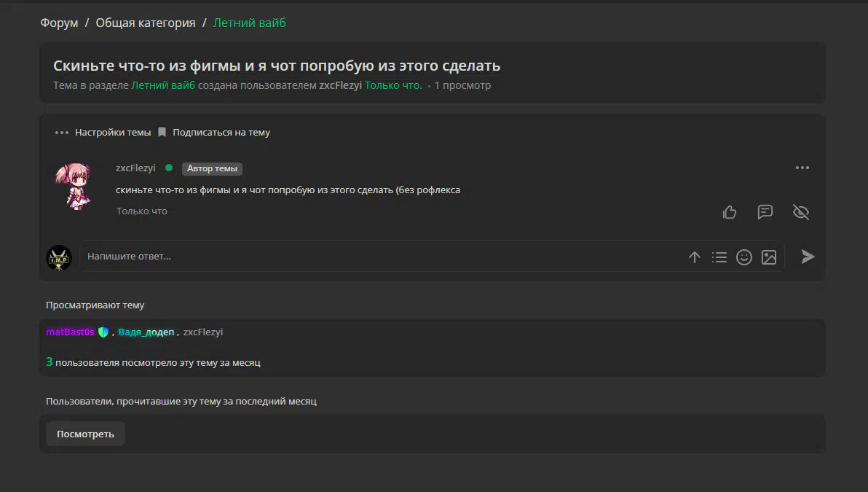Click the up-arrow icon in reply box
868x492 pixels.
[695, 257]
